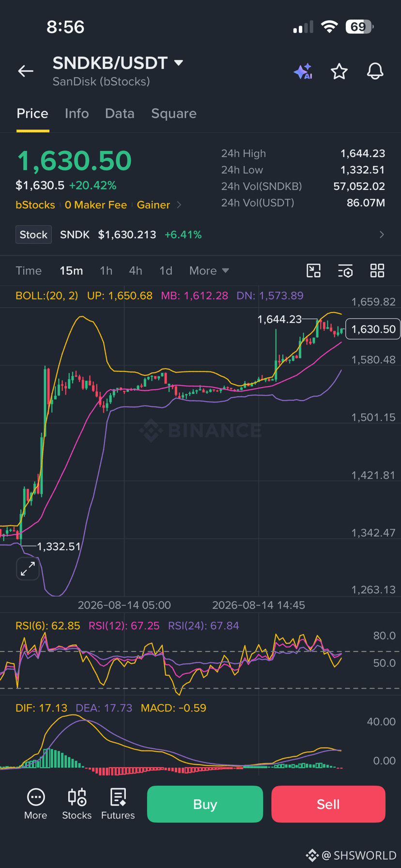This screenshot has width=401, height=868.
Task: Tap the 1,332.51 low marker on chart
Action: coord(59,547)
